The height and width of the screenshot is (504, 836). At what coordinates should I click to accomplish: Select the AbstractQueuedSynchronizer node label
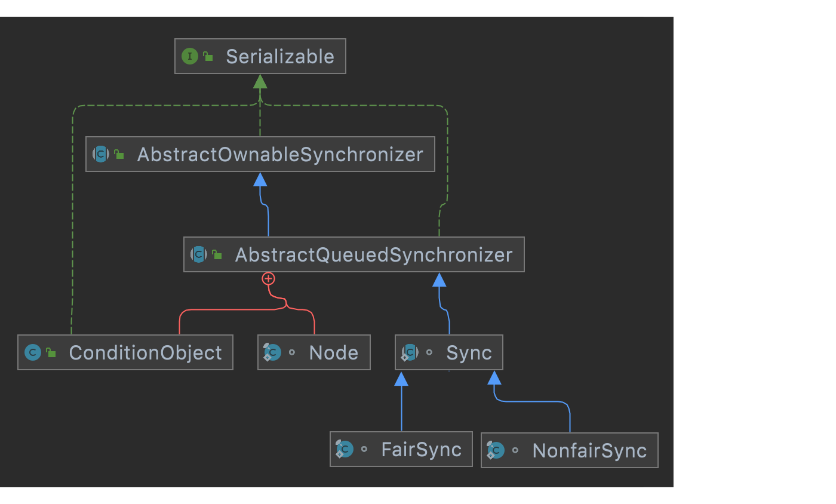(x=374, y=255)
